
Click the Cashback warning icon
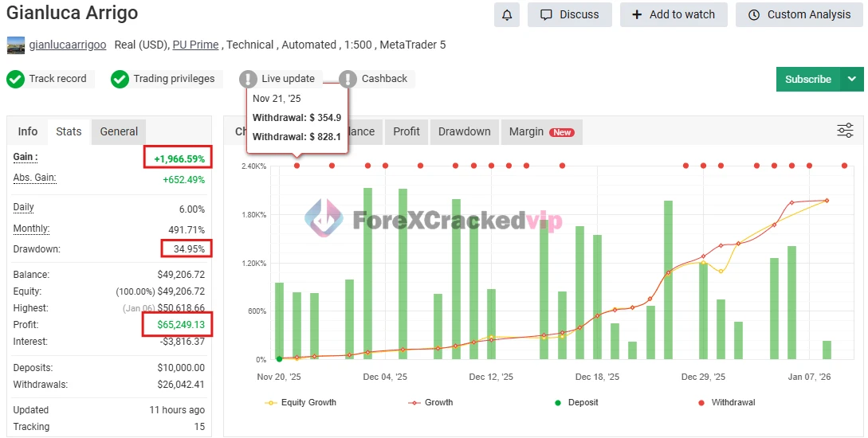coord(348,79)
